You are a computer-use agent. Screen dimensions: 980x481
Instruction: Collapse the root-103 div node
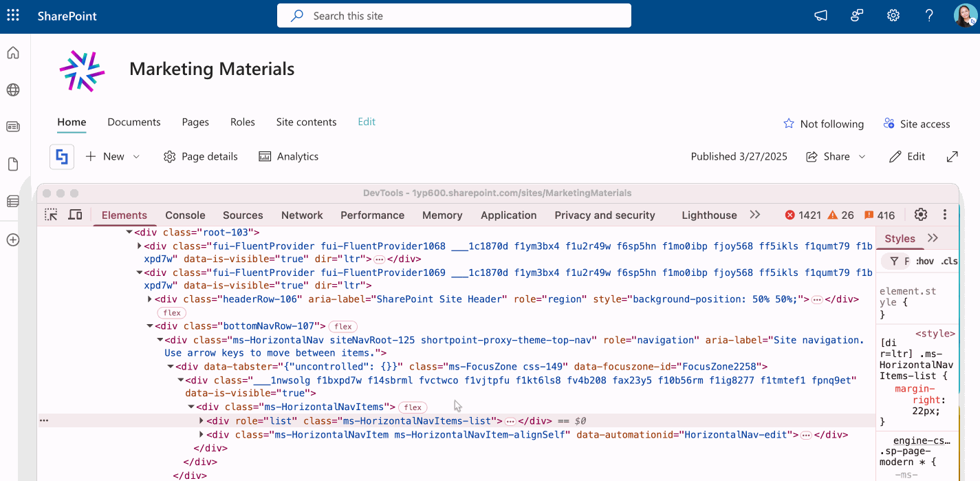point(129,233)
